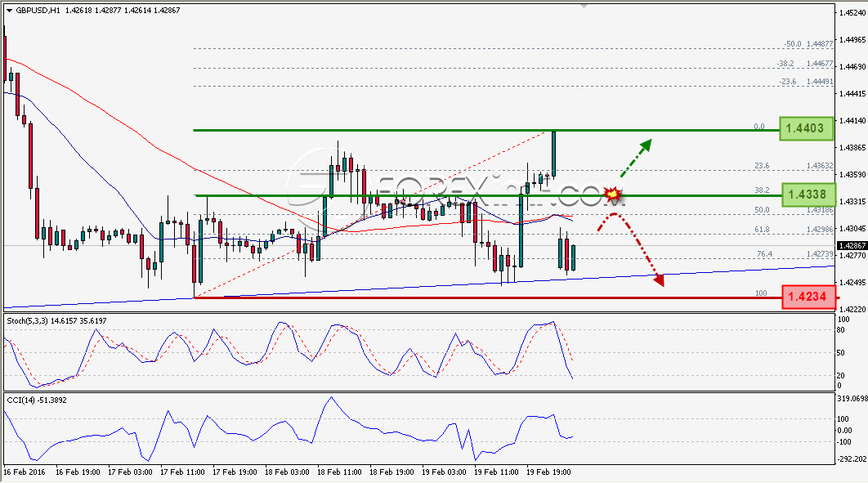The height and width of the screenshot is (483, 868).
Task: Click the 19 Feb 11:00 time label
Action: 496,472
